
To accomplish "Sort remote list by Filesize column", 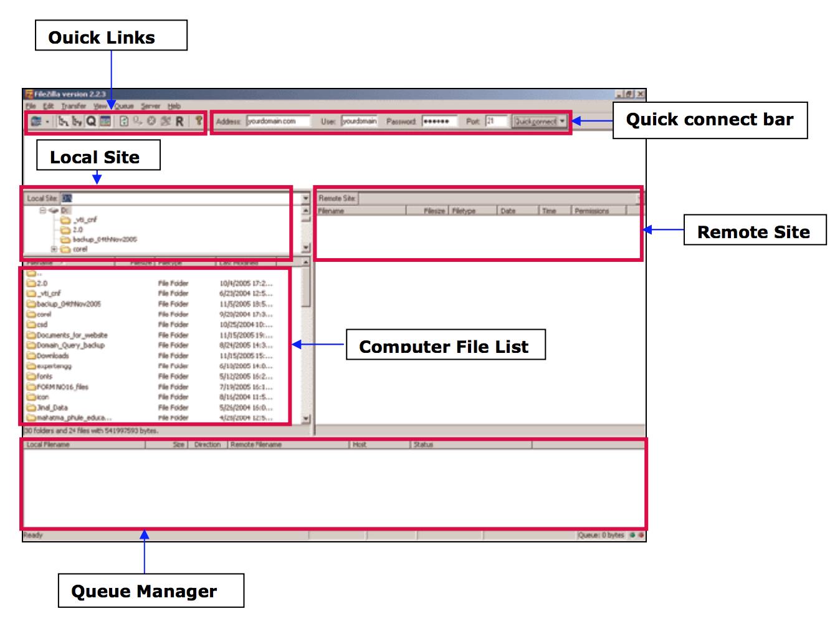I will click(x=427, y=211).
